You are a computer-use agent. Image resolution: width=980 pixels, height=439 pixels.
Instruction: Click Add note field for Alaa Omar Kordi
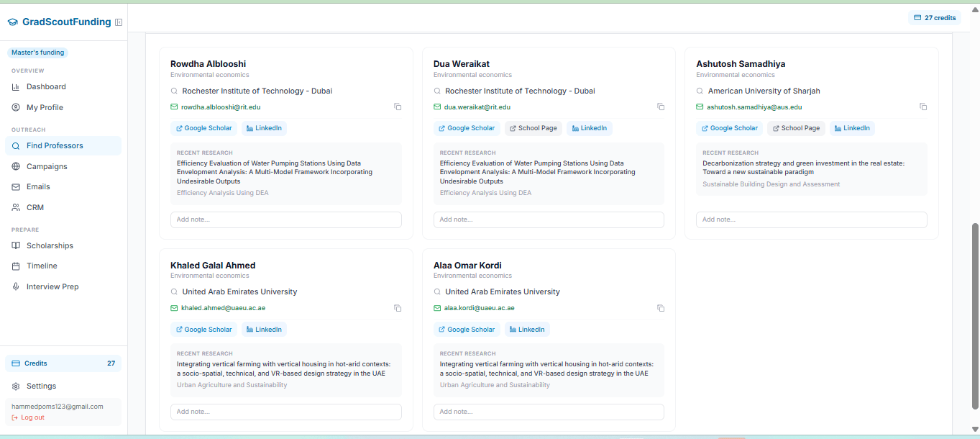(549, 412)
